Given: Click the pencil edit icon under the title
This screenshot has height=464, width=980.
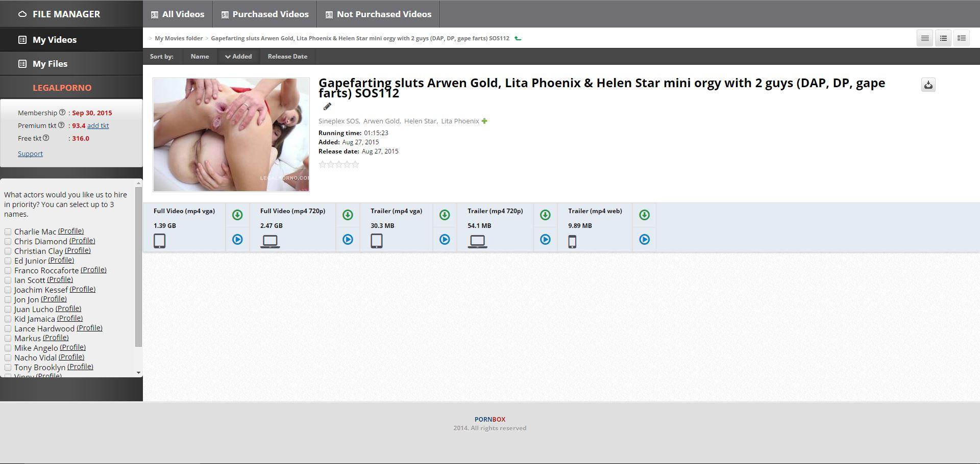Looking at the screenshot, I should coord(327,107).
